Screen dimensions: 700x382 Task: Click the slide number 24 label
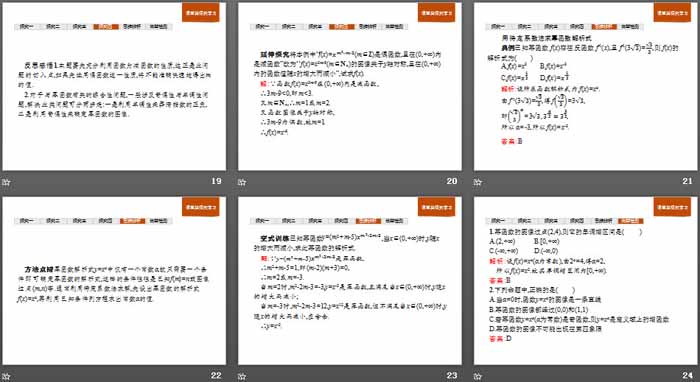[688, 376]
